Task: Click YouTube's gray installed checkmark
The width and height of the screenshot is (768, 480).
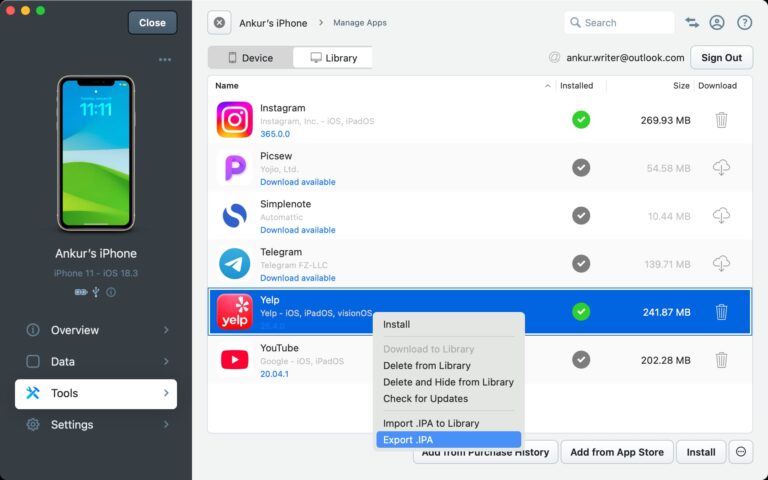Action: (x=581, y=360)
